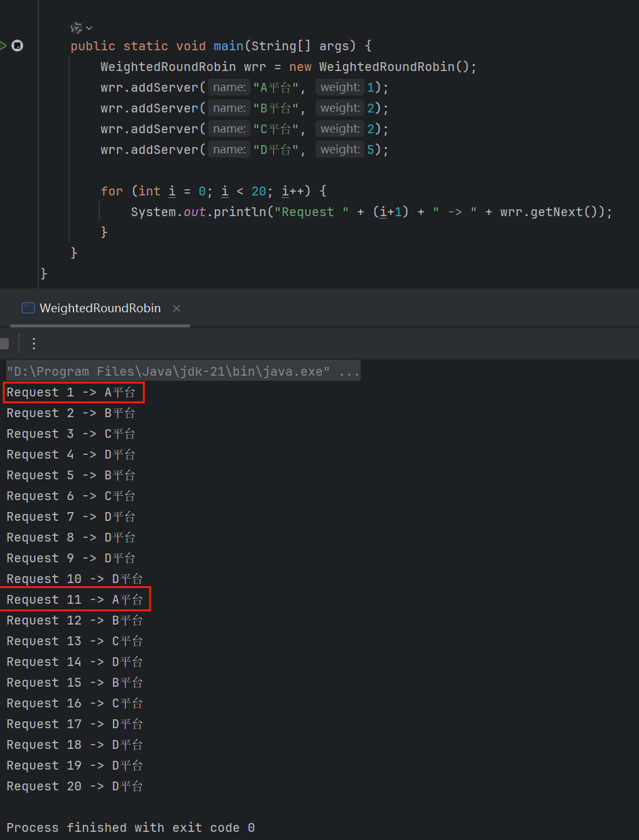639x840 pixels.
Task: Click the AI assistant icon above main method
Action: [x=76, y=28]
